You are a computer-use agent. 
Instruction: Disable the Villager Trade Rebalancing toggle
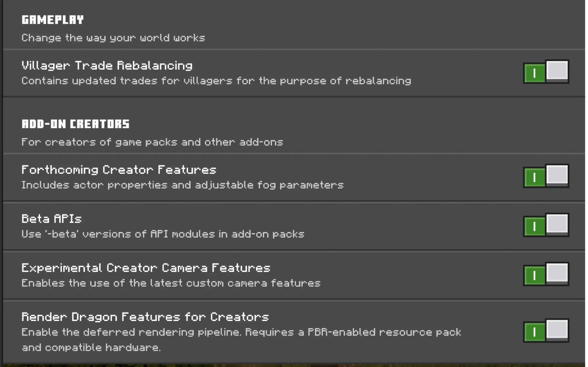(x=546, y=72)
